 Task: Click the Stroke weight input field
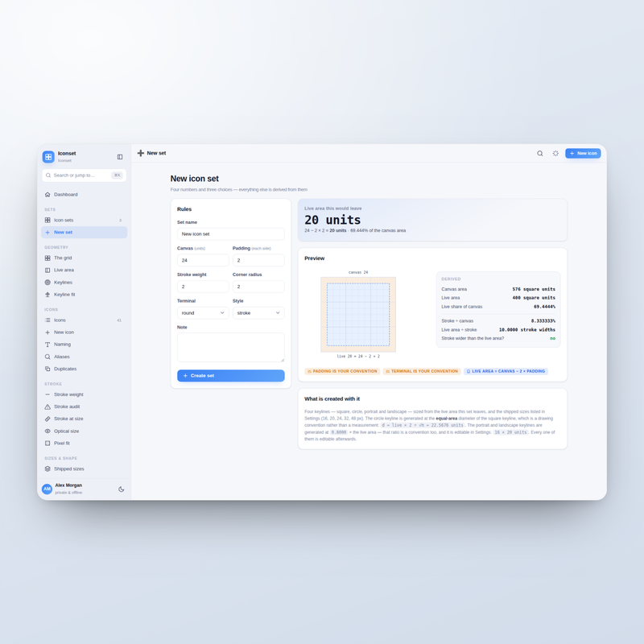[x=203, y=287]
